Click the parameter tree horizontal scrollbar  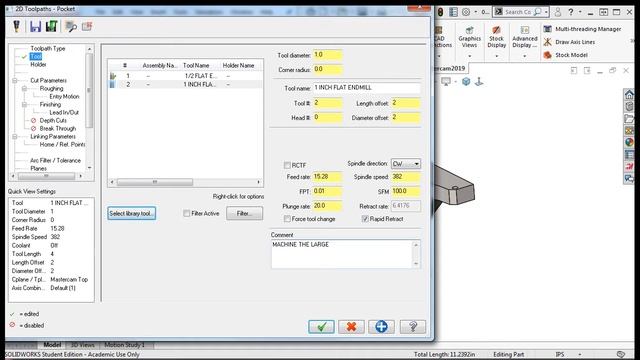(47, 176)
